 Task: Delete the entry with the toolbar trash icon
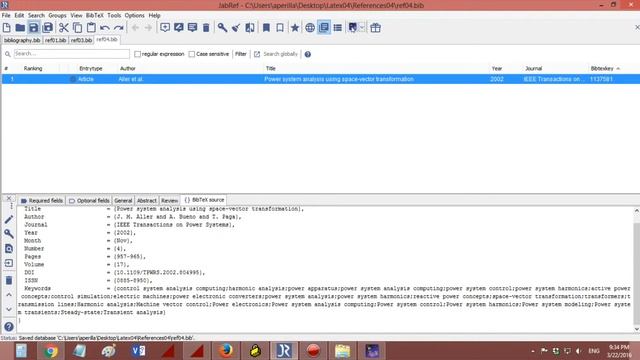206,28
